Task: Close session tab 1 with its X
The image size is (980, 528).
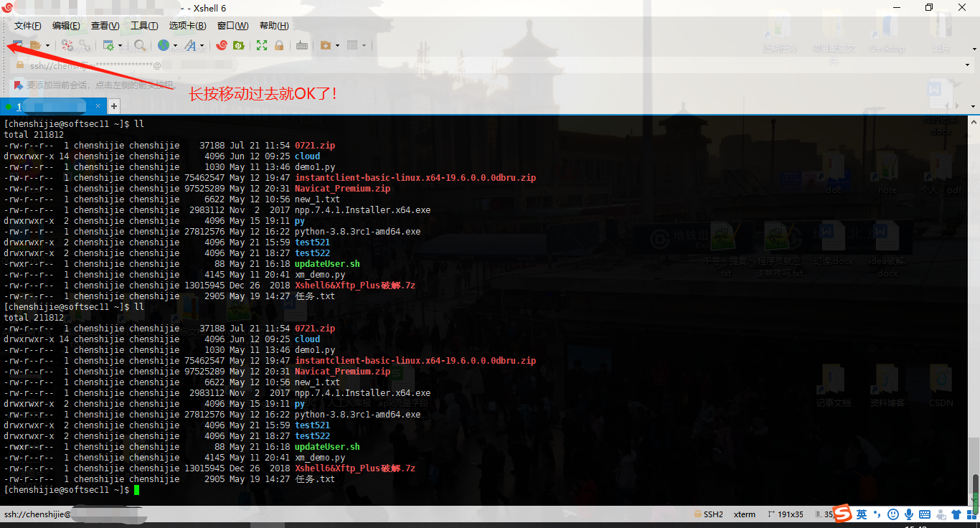Action: (99, 107)
